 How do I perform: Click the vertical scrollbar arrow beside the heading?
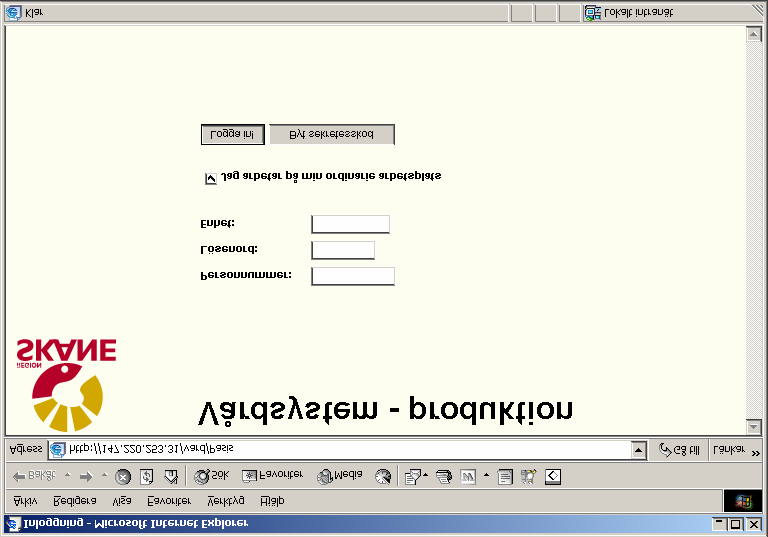click(x=754, y=427)
